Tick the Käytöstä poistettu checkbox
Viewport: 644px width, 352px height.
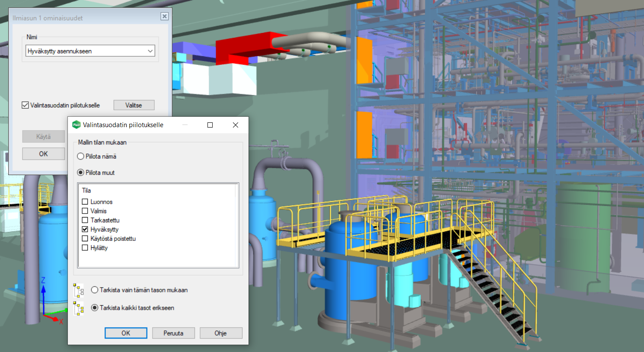click(85, 238)
